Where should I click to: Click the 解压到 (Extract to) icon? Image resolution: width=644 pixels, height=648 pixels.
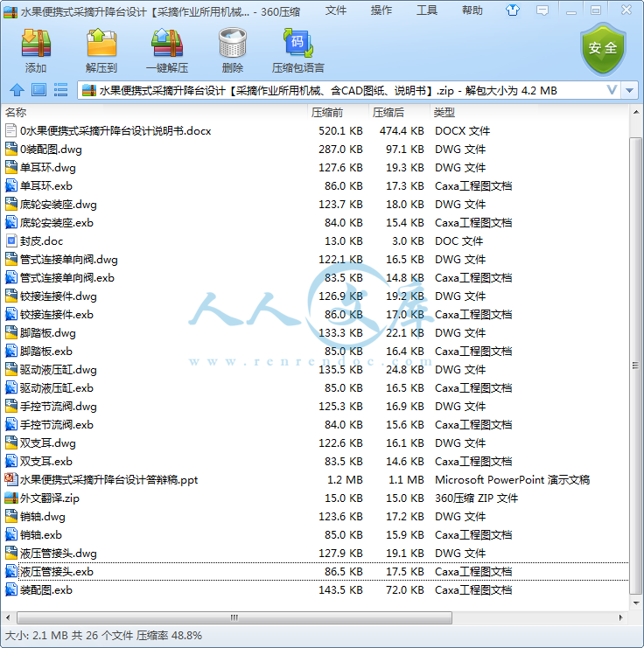tap(101, 43)
